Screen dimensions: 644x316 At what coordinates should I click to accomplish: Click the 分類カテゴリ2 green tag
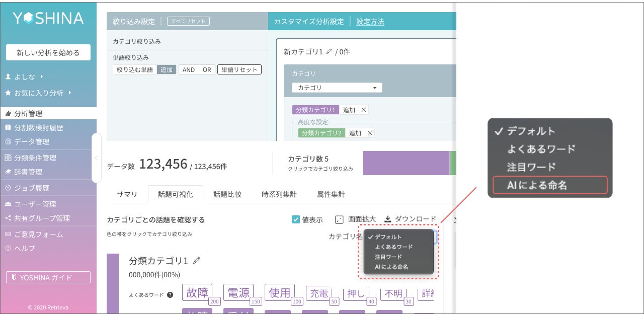coord(322,133)
